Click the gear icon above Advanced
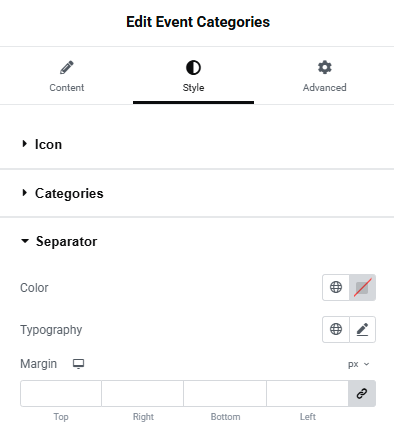 click(325, 67)
